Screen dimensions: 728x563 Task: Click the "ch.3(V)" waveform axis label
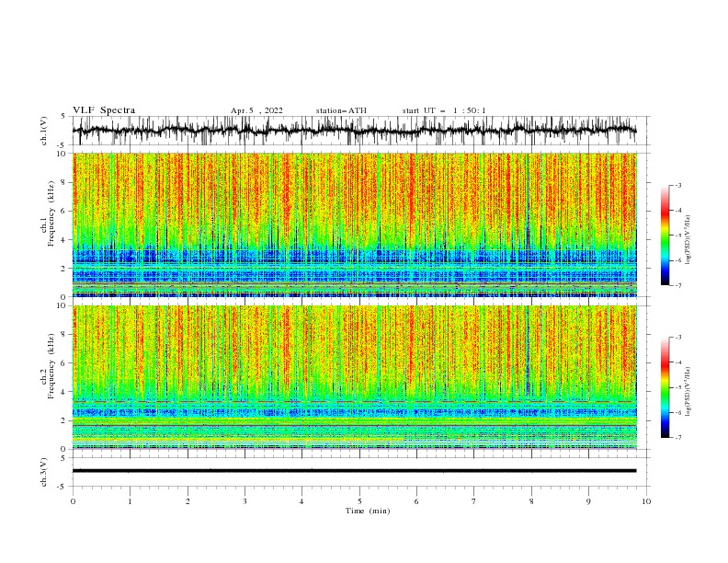coord(44,472)
